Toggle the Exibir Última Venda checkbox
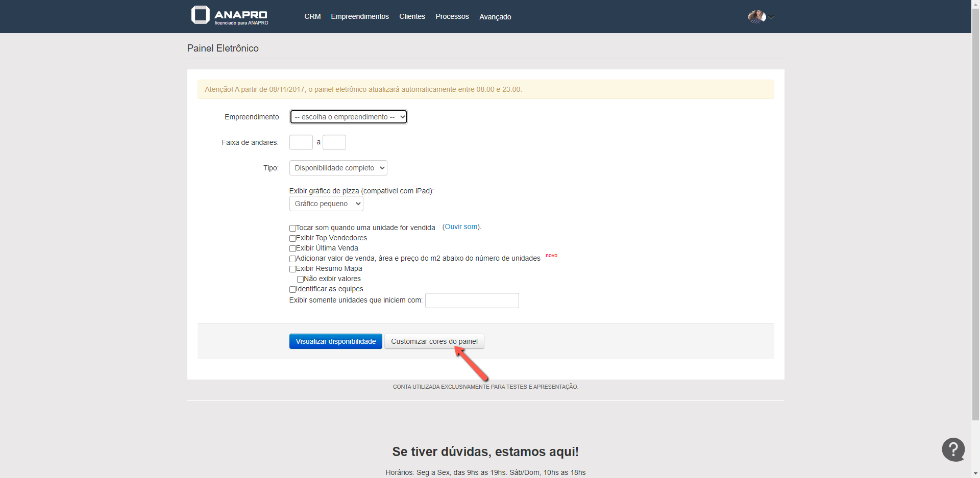The image size is (980, 478). click(x=292, y=248)
